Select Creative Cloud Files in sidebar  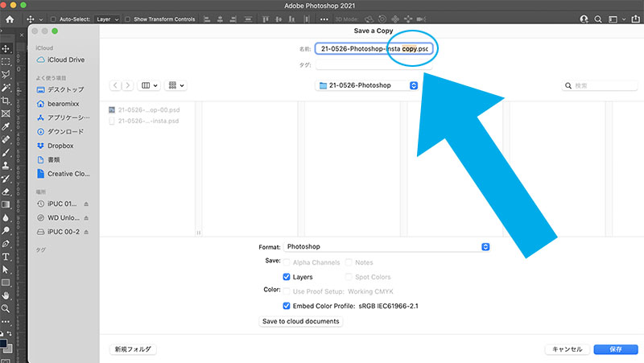64,174
